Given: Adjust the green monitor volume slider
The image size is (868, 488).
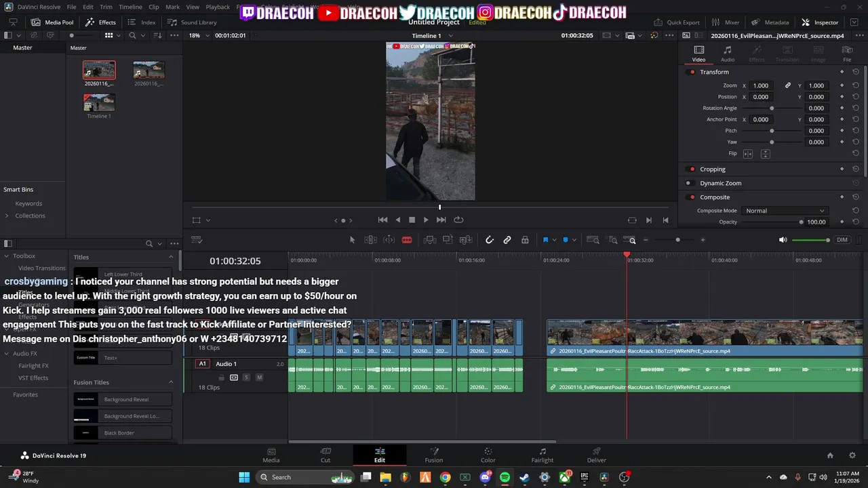Looking at the screenshot, I should pyautogui.click(x=811, y=240).
